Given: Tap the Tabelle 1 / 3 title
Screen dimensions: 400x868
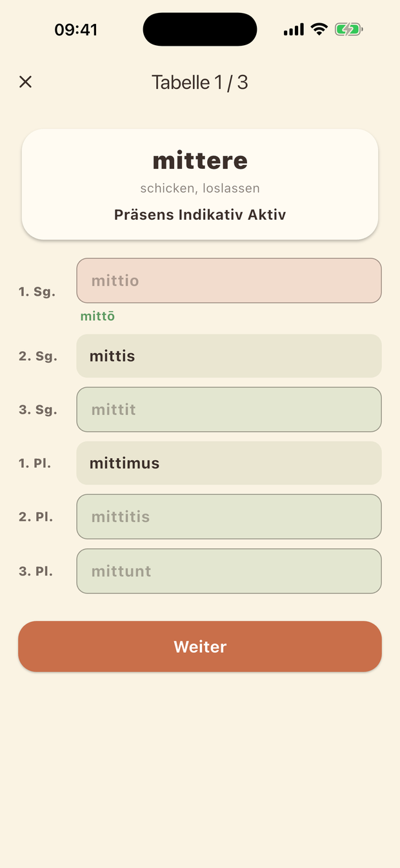Looking at the screenshot, I should [200, 82].
